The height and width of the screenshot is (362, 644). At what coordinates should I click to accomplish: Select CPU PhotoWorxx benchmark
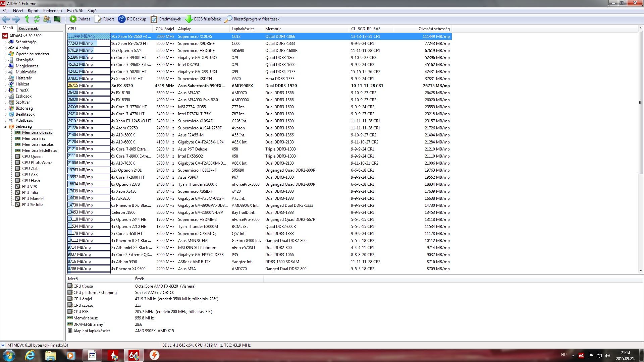(x=37, y=163)
